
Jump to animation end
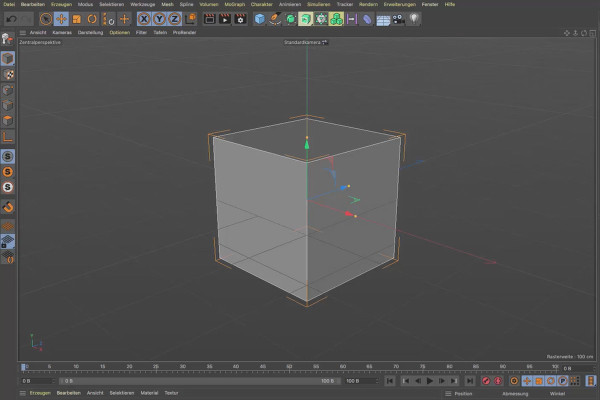[x=470, y=381]
